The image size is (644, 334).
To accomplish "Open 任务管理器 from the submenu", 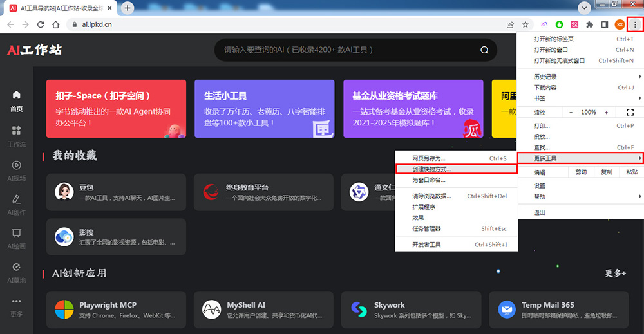I will point(457,228).
